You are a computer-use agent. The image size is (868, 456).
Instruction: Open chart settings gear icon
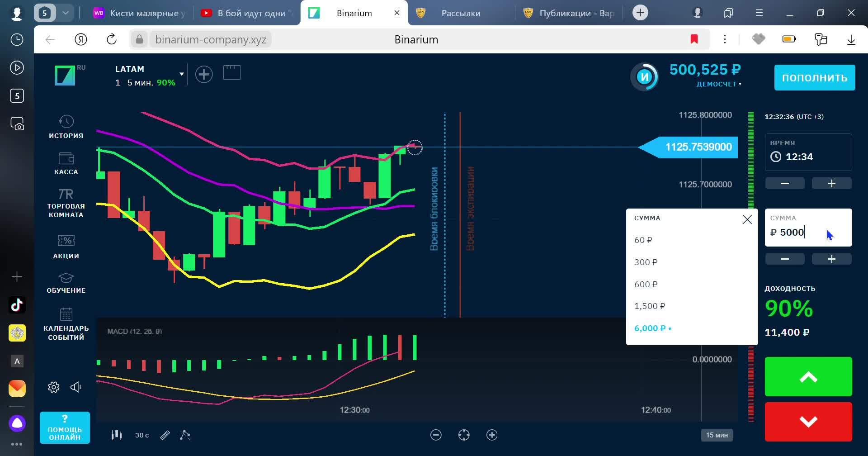[54, 387]
